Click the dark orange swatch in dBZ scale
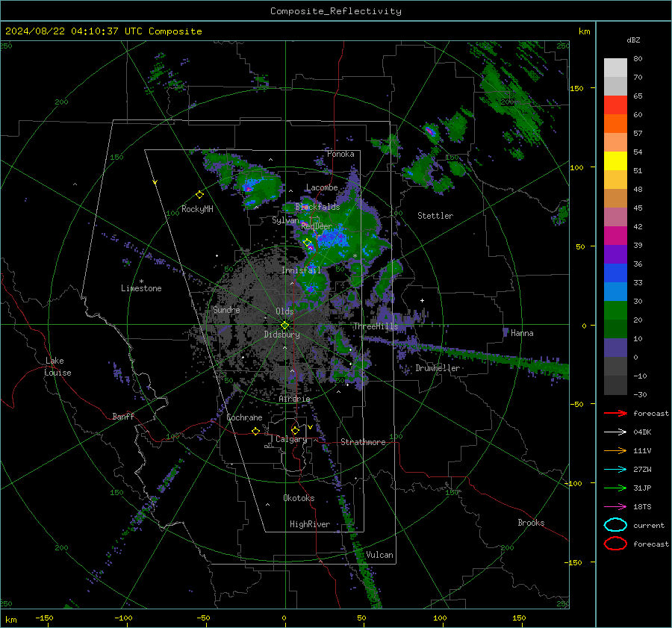The height and width of the screenshot is (628, 672). click(x=615, y=124)
